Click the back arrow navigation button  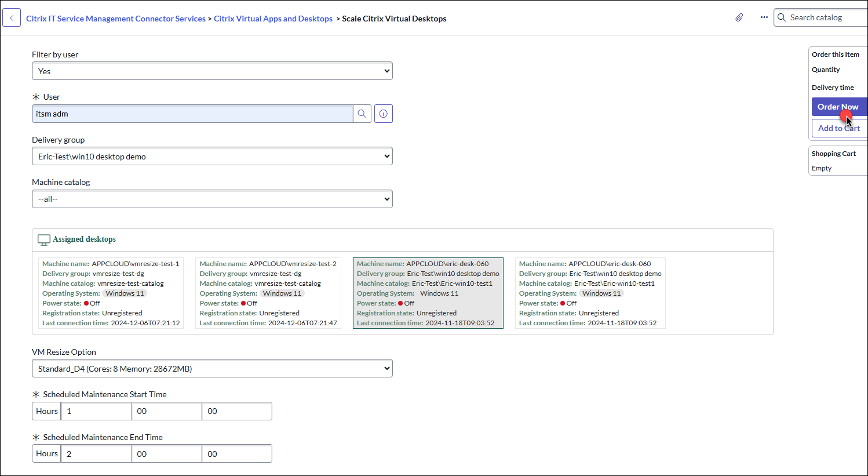[12, 18]
